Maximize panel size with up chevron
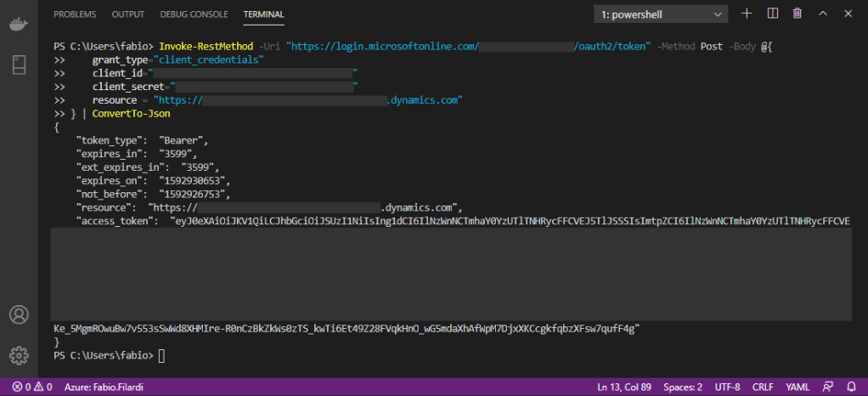The height and width of the screenshot is (396, 868). click(x=822, y=14)
